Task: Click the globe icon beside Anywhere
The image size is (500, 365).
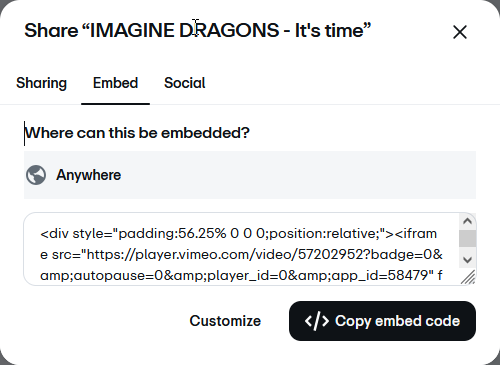Action: (36, 175)
